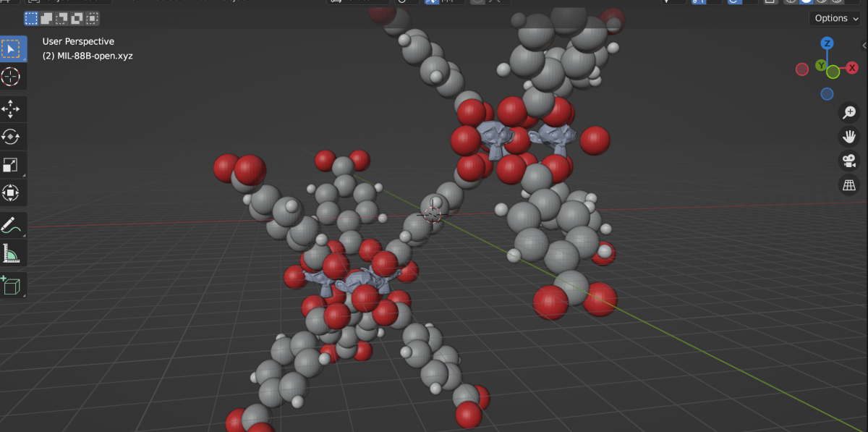868x432 pixels.
Task: Click the unlabeled light-green negative-Y gizmo circle
Action: [833, 72]
